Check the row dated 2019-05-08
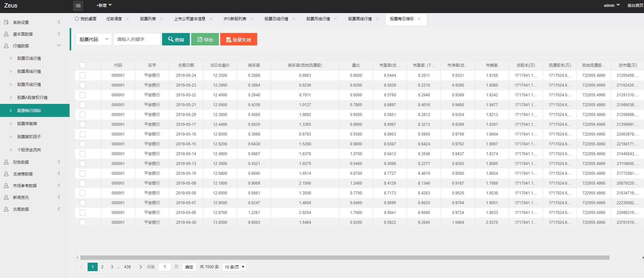644x278 pixels. [83, 193]
